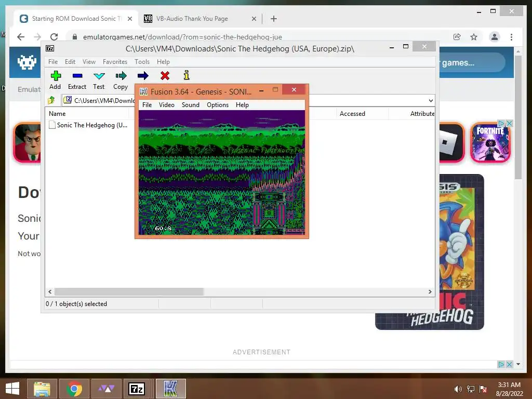Sort by Accessed column header in 7-Zip

362,114
